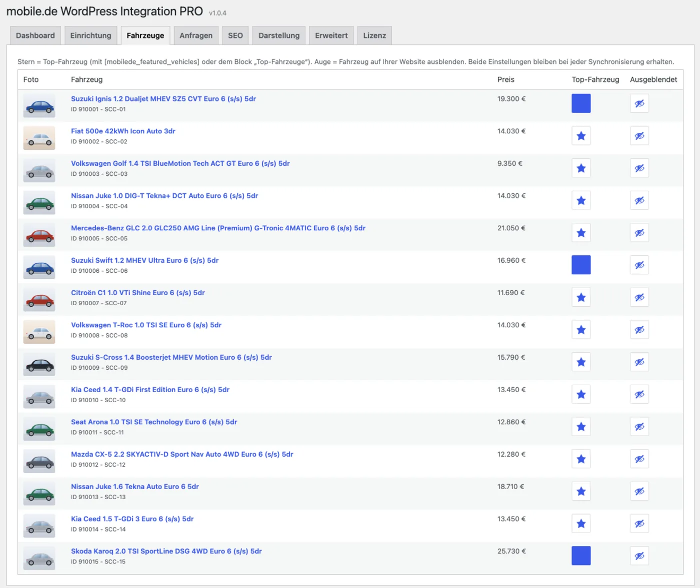Star the Mazda CX-5 row
The width and height of the screenshot is (700, 588).
[x=581, y=459]
